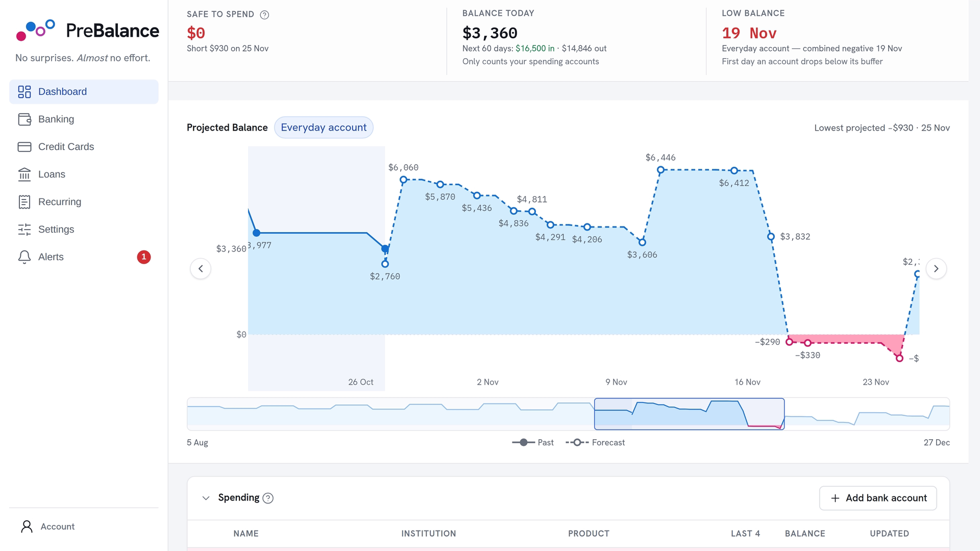Go to previous chart period arrow
Viewport: 980px width, 551px height.
[201, 269]
